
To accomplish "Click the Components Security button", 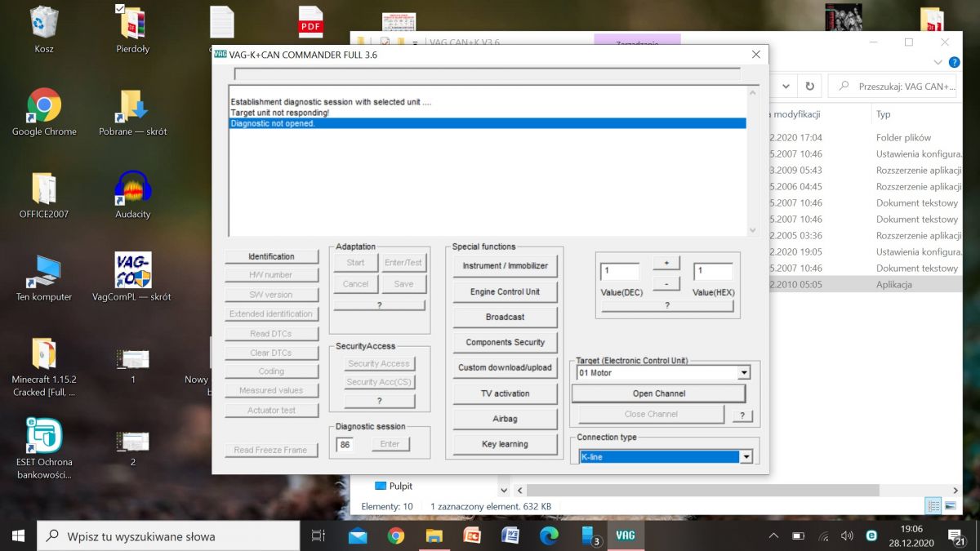I will (x=505, y=342).
